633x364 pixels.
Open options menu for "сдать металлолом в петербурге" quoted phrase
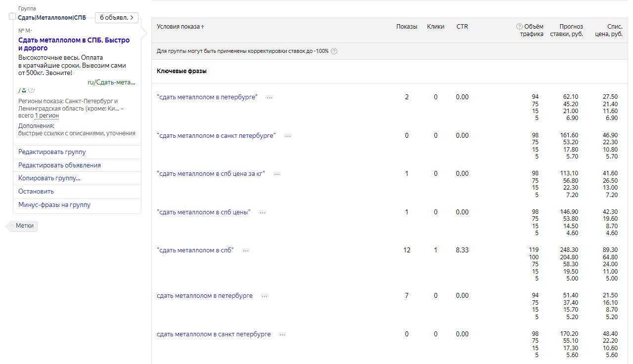click(270, 97)
